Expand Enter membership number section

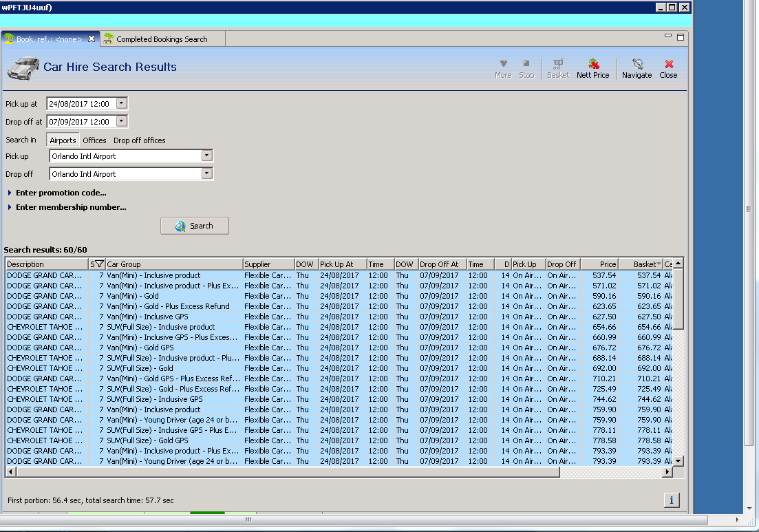pos(67,207)
